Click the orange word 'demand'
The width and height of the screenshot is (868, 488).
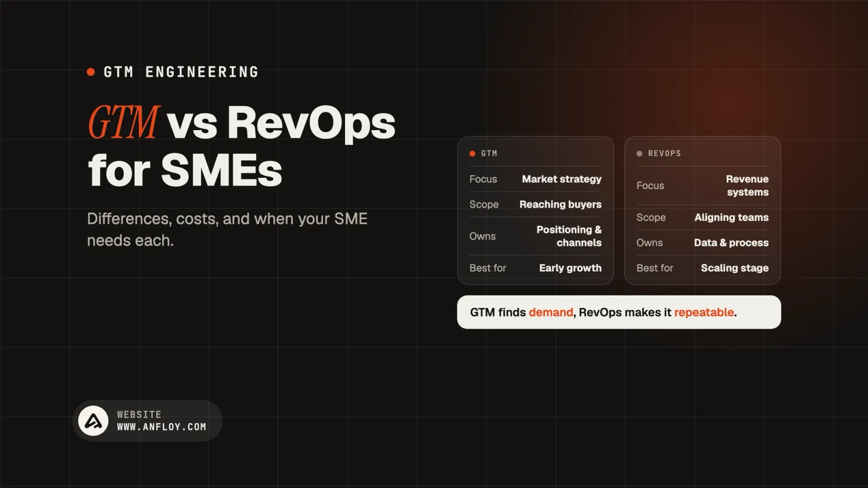pyautogui.click(x=551, y=312)
